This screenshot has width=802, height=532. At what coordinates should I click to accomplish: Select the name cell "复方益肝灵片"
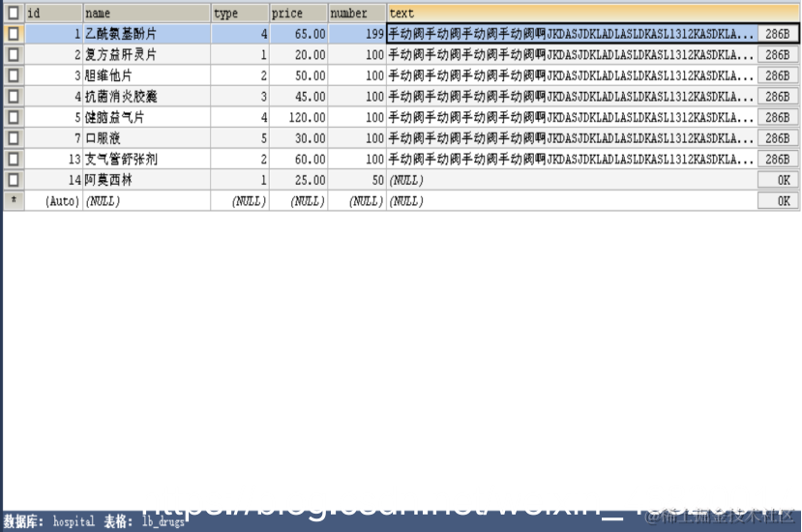[147, 55]
